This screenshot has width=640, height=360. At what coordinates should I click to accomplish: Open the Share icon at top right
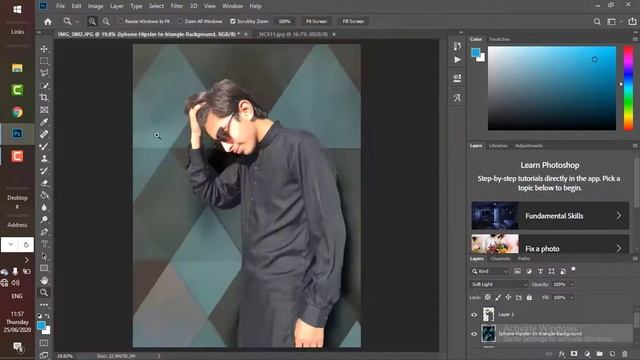click(x=632, y=22)
